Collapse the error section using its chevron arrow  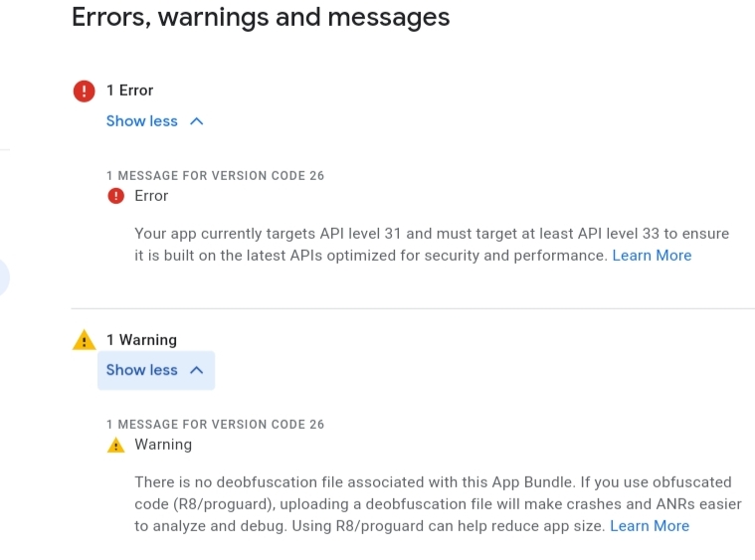[x=196, y=121]
